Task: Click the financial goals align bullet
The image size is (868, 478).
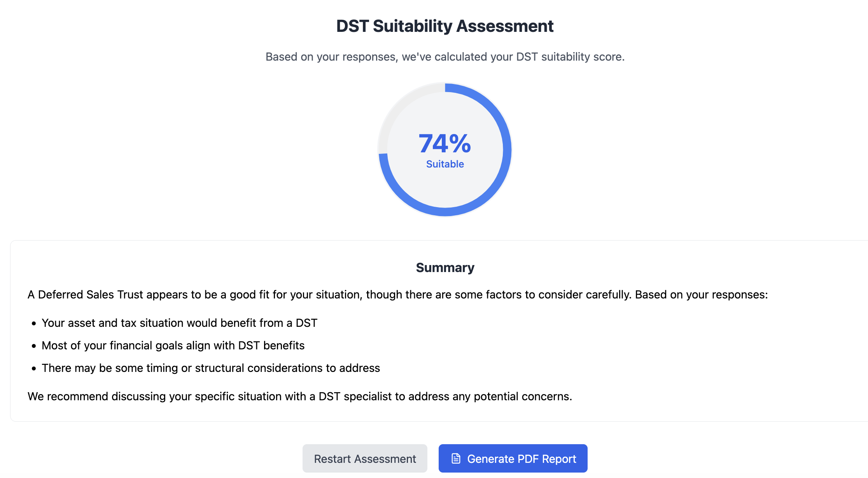Action: (173, 345)
